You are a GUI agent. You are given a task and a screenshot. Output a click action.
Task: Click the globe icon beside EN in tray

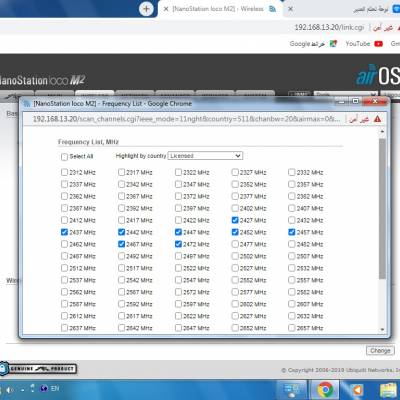click(44, 388)
